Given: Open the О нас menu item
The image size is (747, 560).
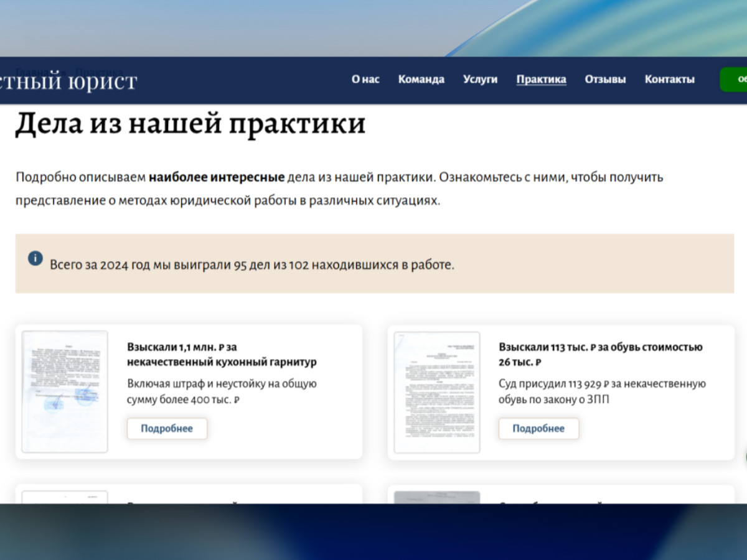Looking at the screenshot, I should (365, 79).
